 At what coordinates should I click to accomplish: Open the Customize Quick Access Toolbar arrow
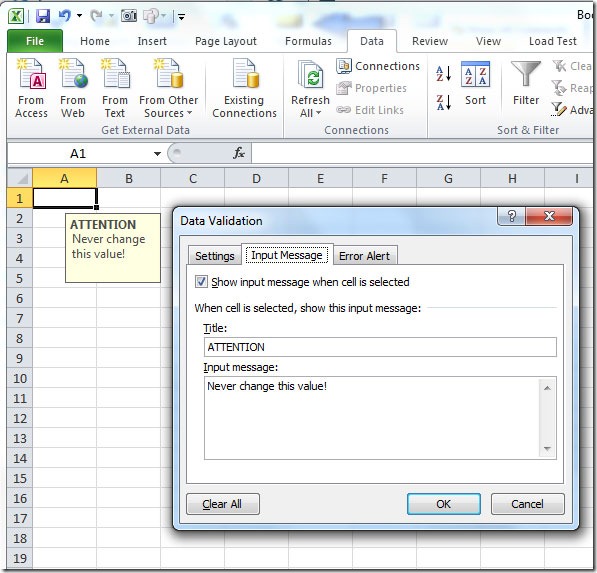click(x=182, y=17)
